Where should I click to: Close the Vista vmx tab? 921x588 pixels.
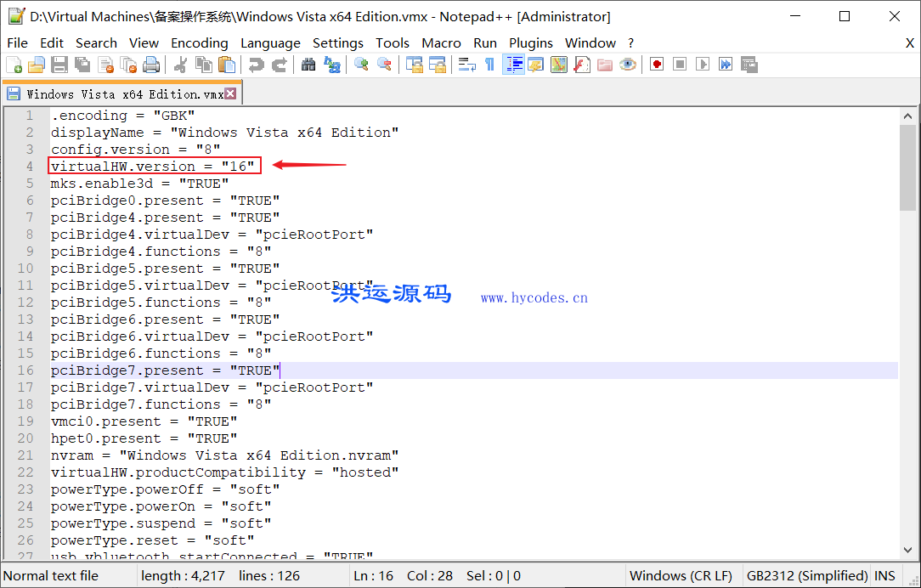coord(231,93)
